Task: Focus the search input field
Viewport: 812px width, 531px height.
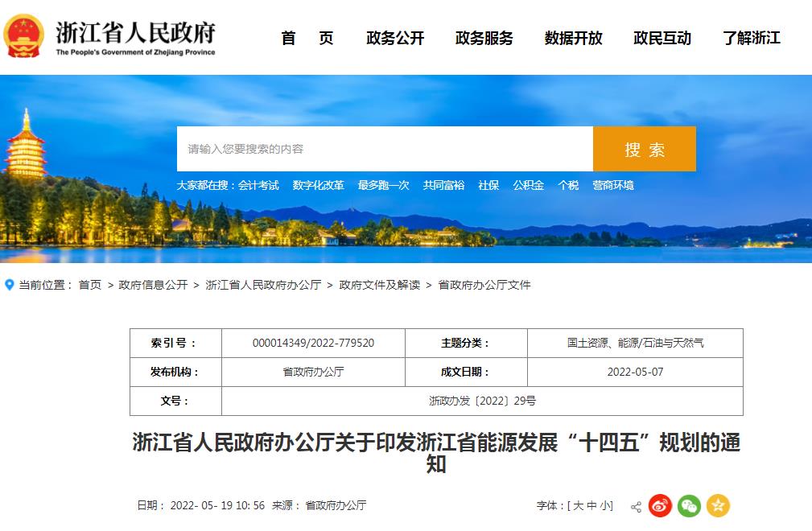Action: 385,149
